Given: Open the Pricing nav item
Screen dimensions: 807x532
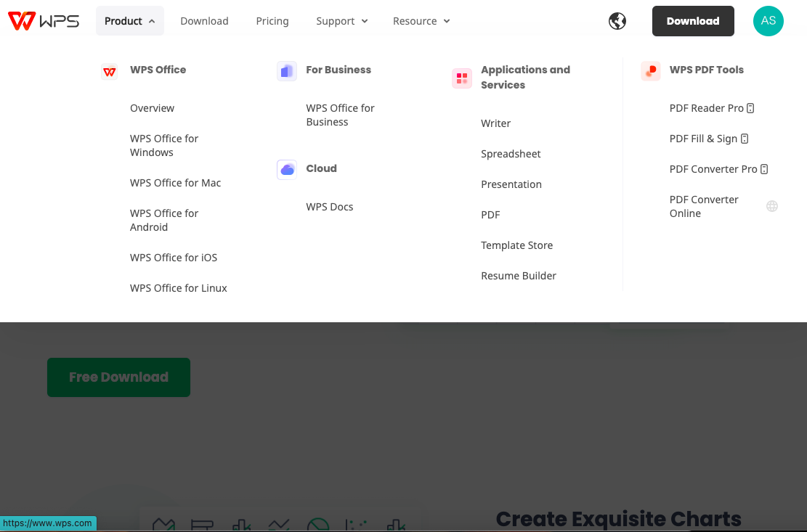Looking at the screenshot, I should 272,21.
